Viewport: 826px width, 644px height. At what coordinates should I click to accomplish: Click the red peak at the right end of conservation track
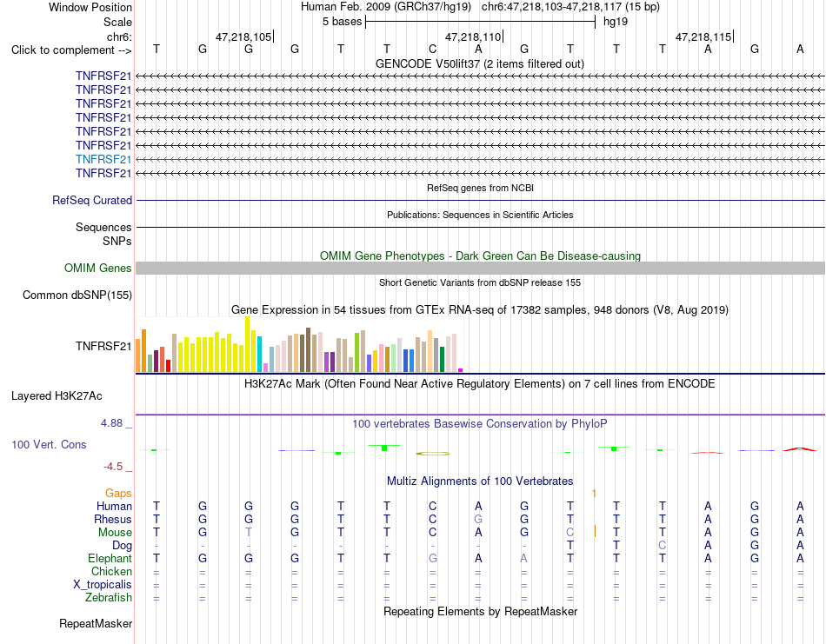(x=800, y=449)
